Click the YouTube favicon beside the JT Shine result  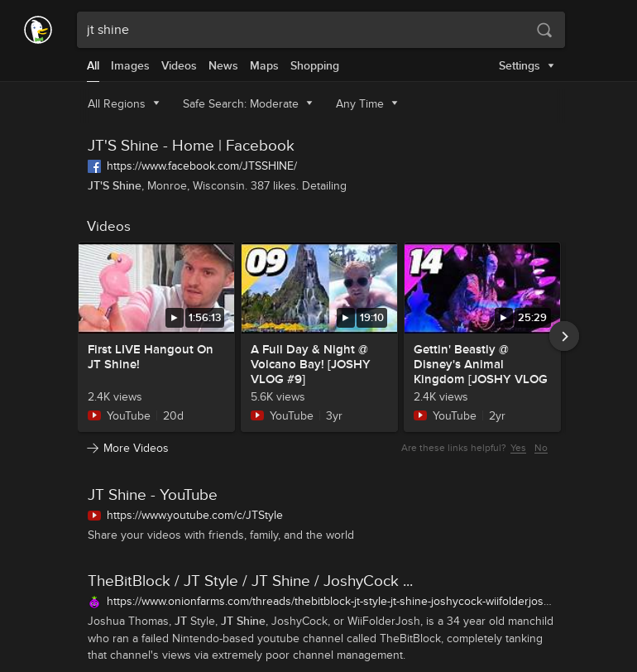pyautogui.click(x=94, y=515)
